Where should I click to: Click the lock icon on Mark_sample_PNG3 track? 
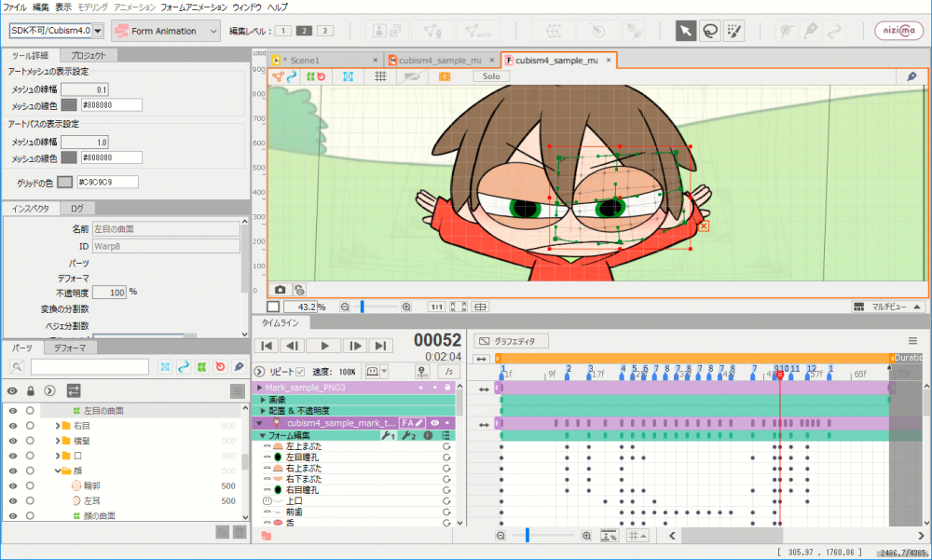tap(447, 388)
